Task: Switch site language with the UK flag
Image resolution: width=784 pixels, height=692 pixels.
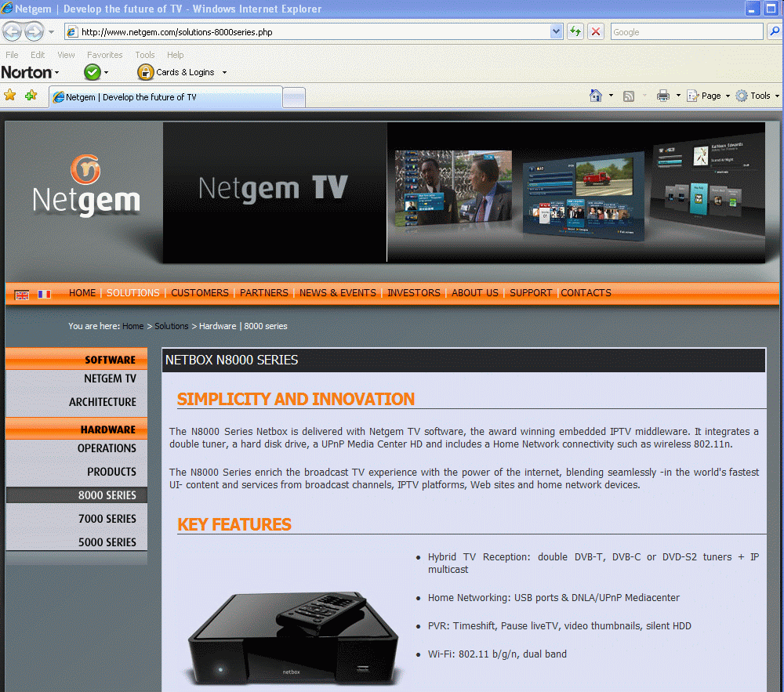Action: click(x=22, y=295)
